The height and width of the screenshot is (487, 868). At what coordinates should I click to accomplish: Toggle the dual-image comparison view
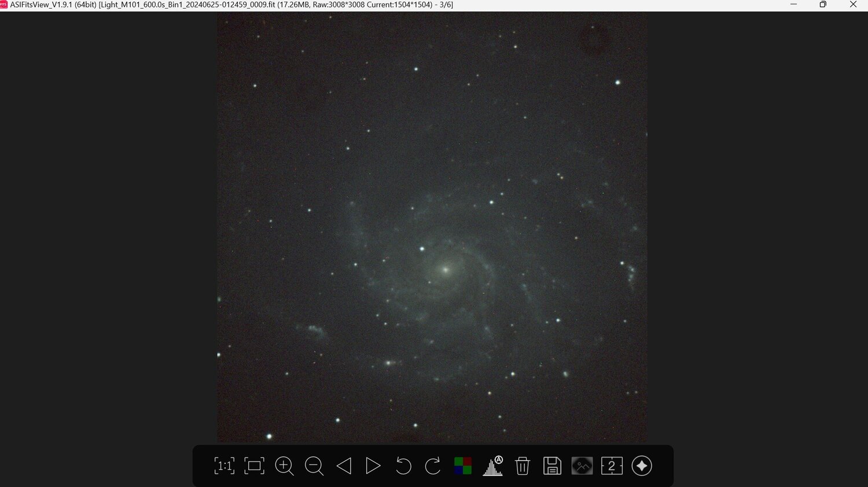[612, 466]
